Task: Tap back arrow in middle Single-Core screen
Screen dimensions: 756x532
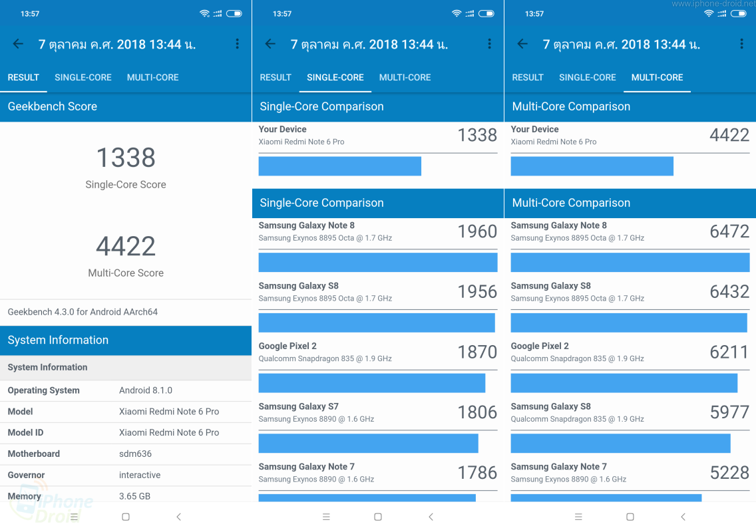Action: pos(270,45)
